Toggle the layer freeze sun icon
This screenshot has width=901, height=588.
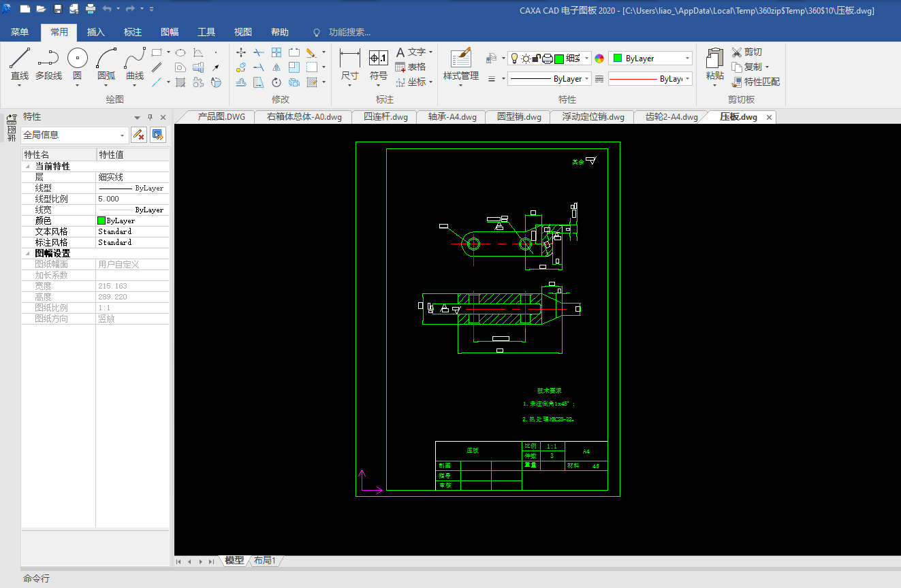[526, 59]
